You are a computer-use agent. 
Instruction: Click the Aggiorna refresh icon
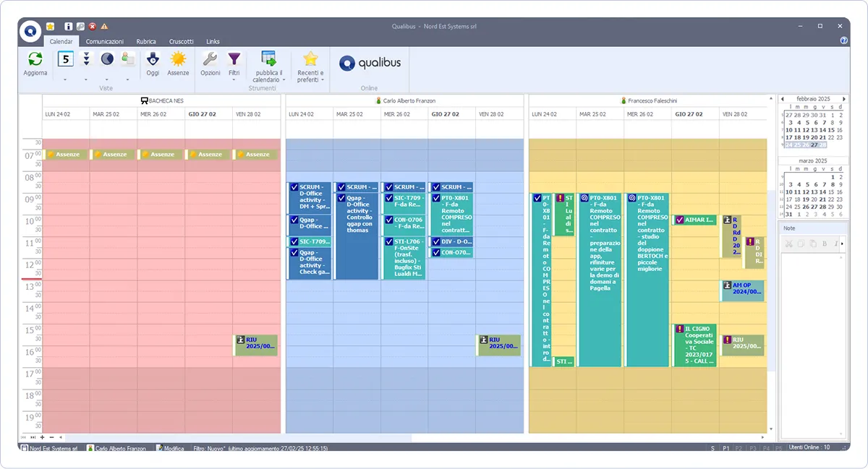35,60
